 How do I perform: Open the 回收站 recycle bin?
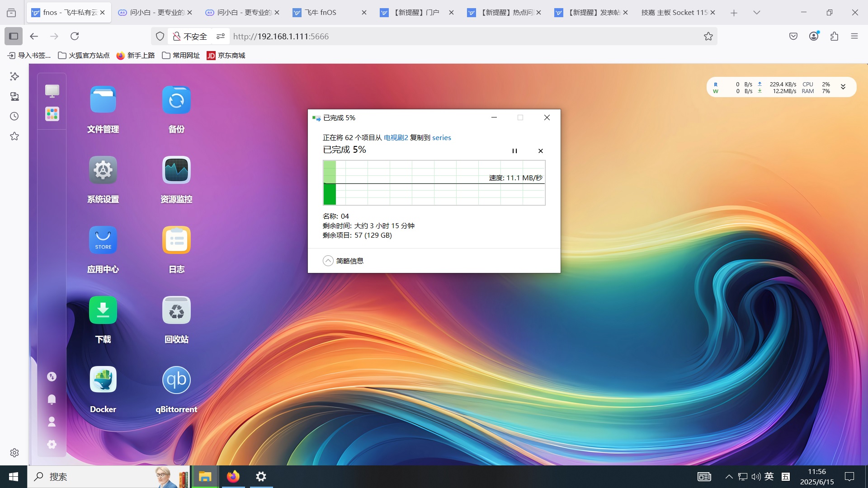(176, 310)
